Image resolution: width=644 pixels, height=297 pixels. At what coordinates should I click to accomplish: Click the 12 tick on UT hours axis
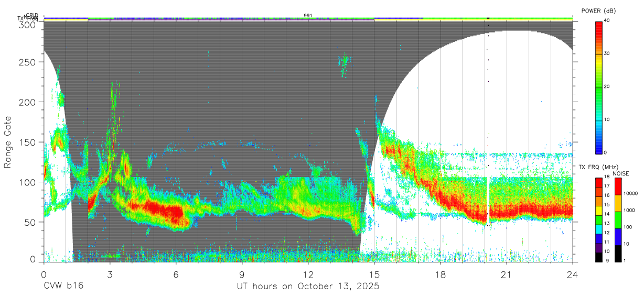tap(308, 274)
